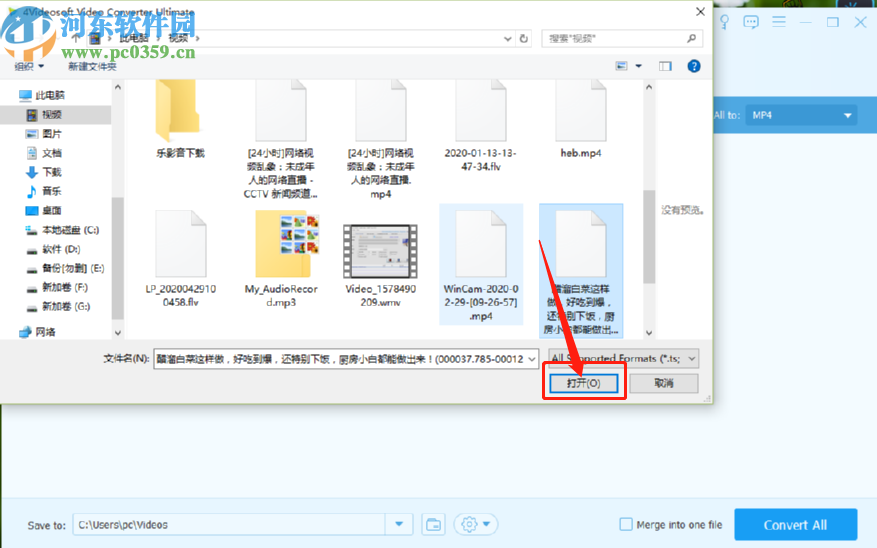Open the 组织 organize menu
Screen dimensions: 877x548
pyautogui.click(x=29, y=67)
